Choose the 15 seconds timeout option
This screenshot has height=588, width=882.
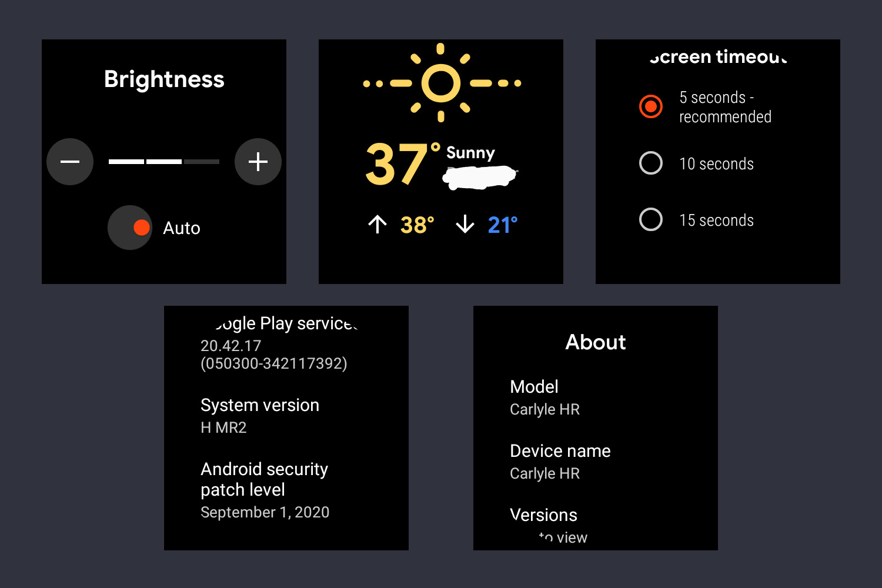pyautogui.click(x=651, y=220)
